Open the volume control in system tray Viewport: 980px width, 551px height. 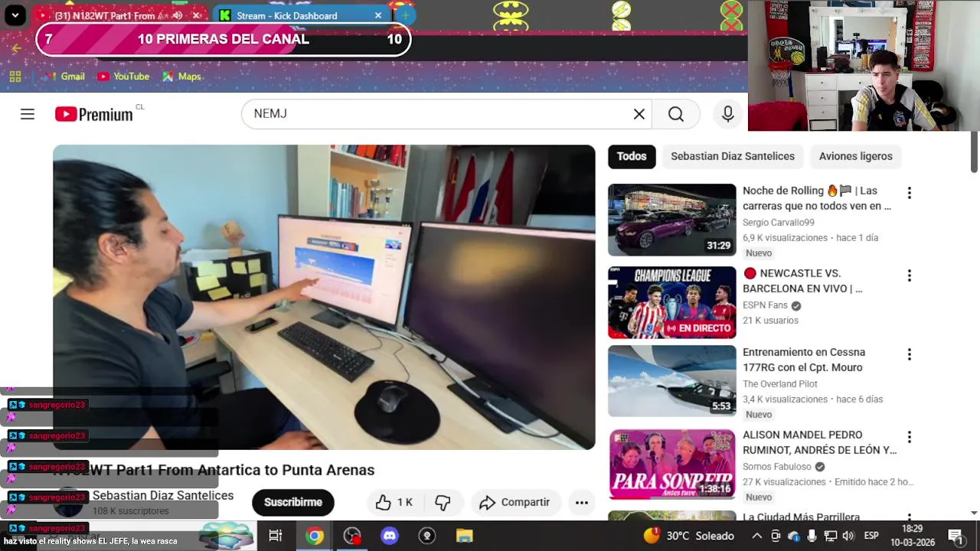[848, 536]
